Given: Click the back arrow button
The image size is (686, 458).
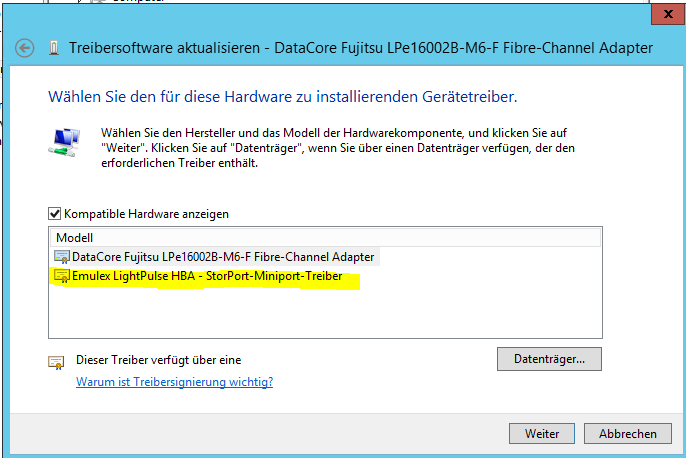Looking at the screenshot, I should tap(25, 48).
